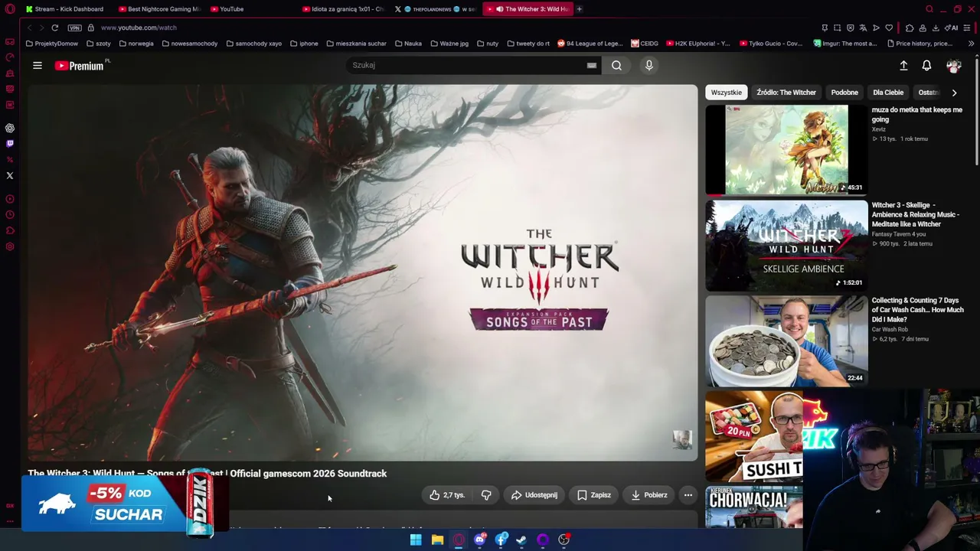
Task: Click the Udostępnij share button
Action: [x=534, y=495]
